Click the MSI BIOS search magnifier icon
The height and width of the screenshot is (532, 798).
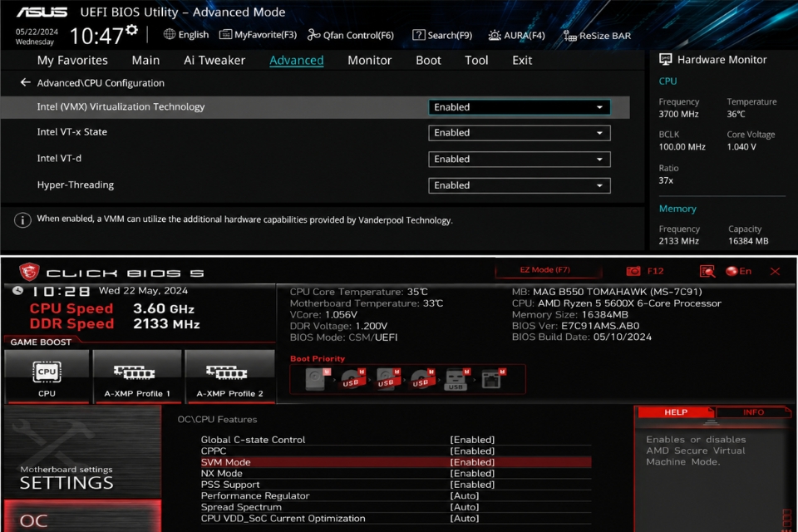point(707,271)
